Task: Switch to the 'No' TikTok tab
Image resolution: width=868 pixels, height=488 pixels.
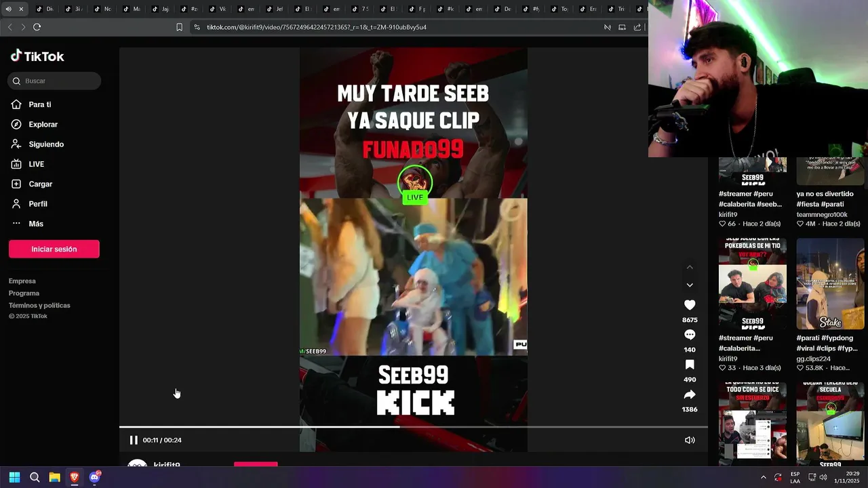Action: [x=102, y=9]
